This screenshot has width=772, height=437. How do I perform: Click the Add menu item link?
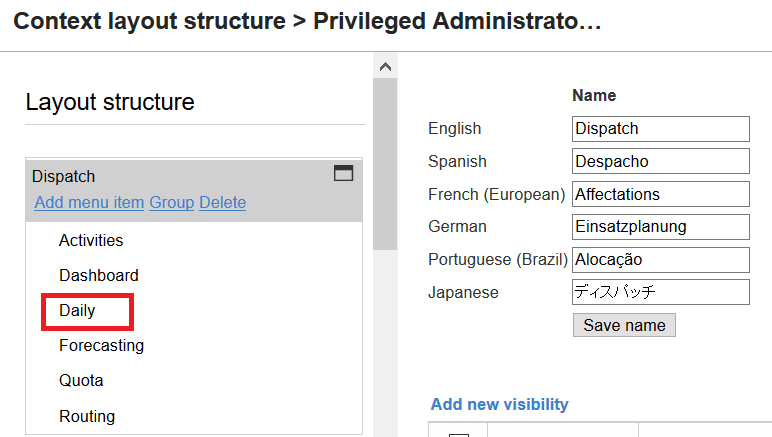coord(89,202)
